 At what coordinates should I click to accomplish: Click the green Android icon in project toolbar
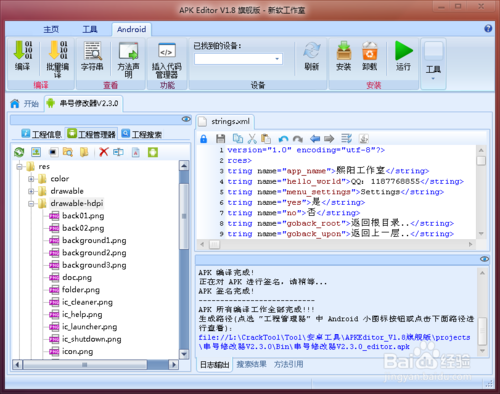click(153, 152)
